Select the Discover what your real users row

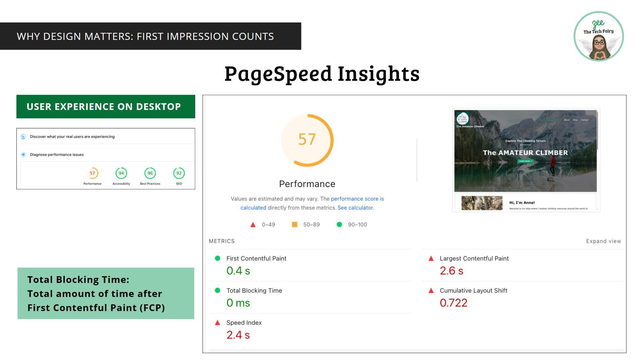(72, 137)
